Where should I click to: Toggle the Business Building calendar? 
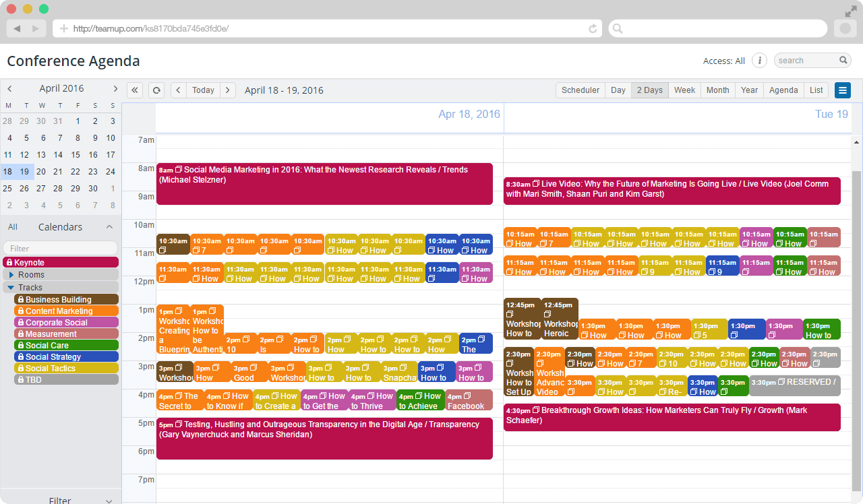[66, 300]
